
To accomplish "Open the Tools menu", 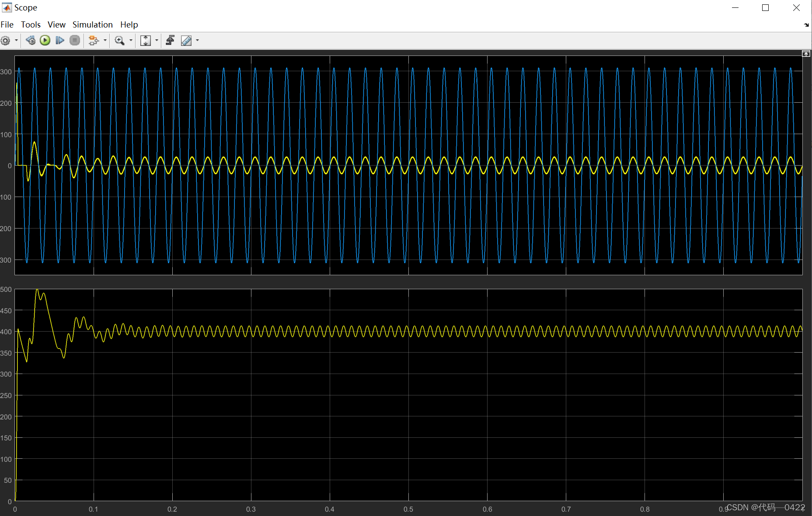I will coord(31,24).
